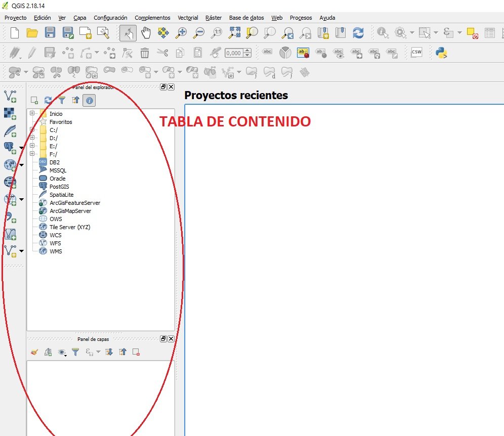504x436 pixels.
Task: Toggle Filter Browser funnel in explorer panel
Action: tap(62, 100)
